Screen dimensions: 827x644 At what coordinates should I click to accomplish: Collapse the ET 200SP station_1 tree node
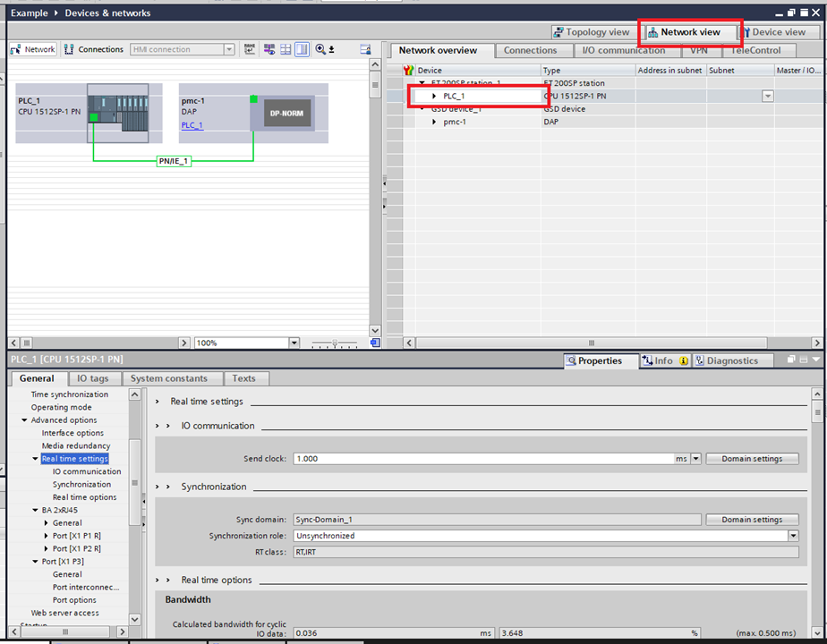tap(421, 82)
